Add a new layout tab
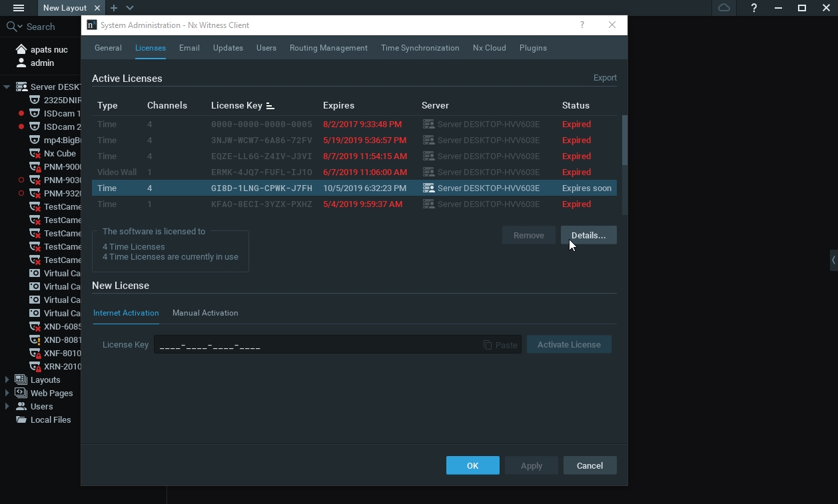This screenshot has height=504, width=838. pos(114,8)
